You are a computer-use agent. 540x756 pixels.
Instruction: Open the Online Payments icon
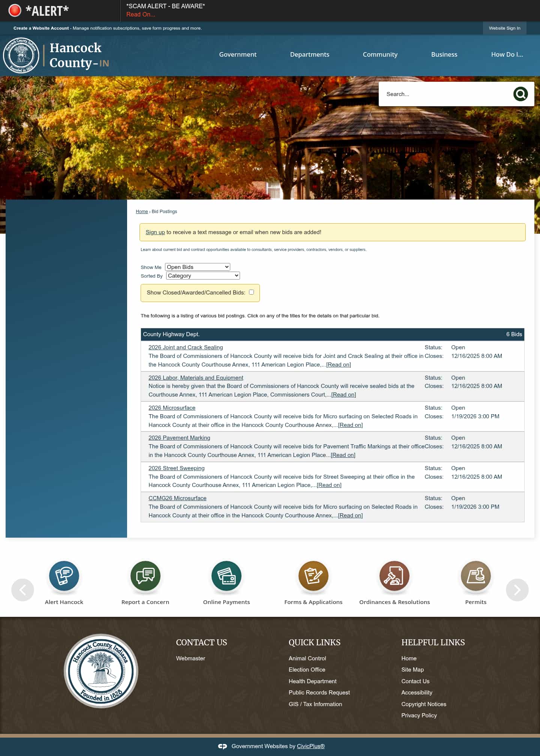[x=226, y=576]
